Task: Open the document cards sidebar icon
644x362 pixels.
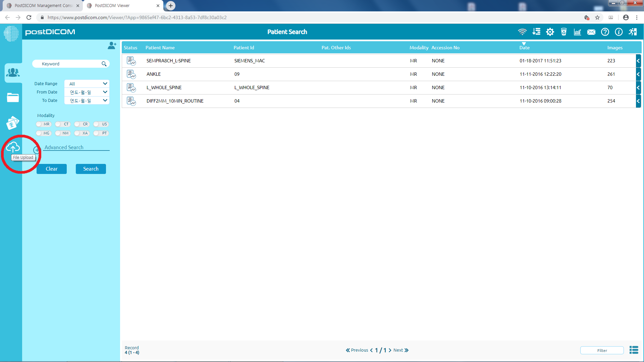Action: click(x=13, y=123)
